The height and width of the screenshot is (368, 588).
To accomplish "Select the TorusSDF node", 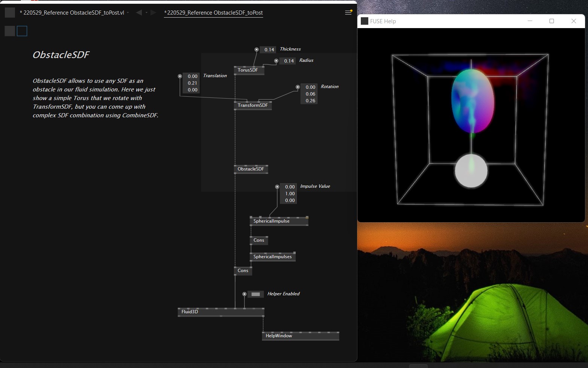I will pos(249,70).
